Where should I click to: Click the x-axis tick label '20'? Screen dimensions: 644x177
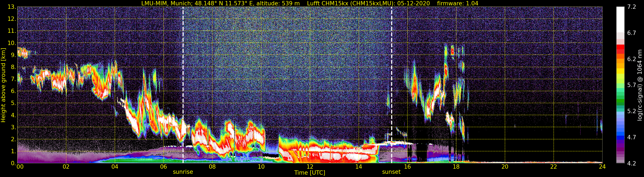click(x=505, y=167)
